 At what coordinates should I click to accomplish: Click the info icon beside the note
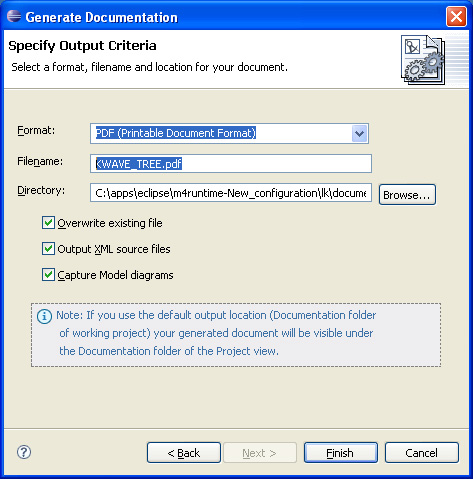pos(44,316)
